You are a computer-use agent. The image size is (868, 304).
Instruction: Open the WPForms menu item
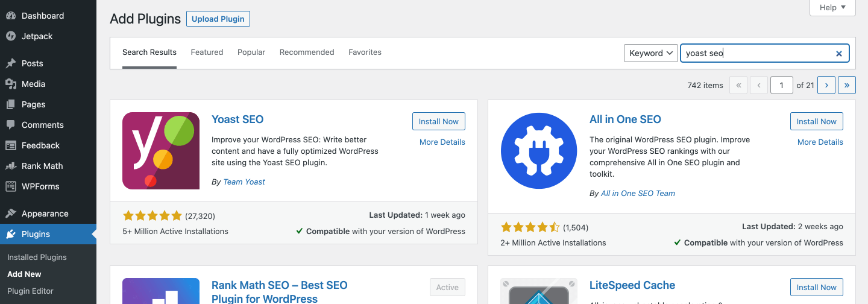tap(48, 186)
